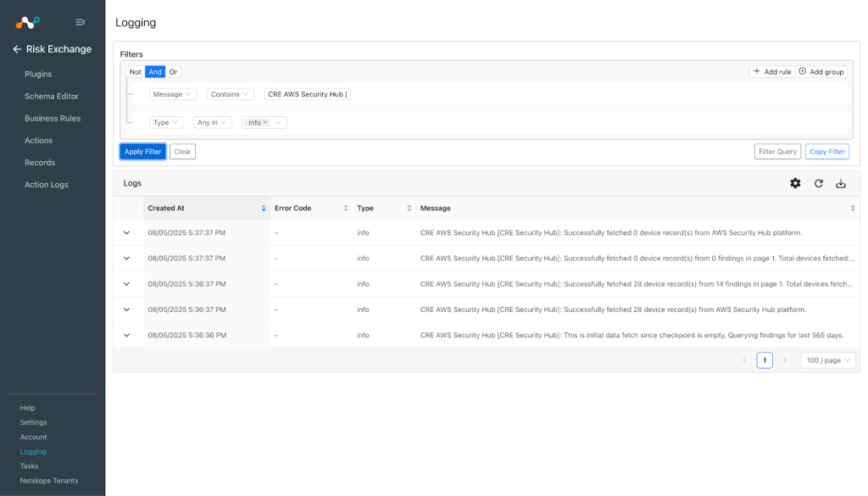Go to previous page arrow
Image resolution: width=868 pixels, height=496 pixels.
(x=744, y=360)
